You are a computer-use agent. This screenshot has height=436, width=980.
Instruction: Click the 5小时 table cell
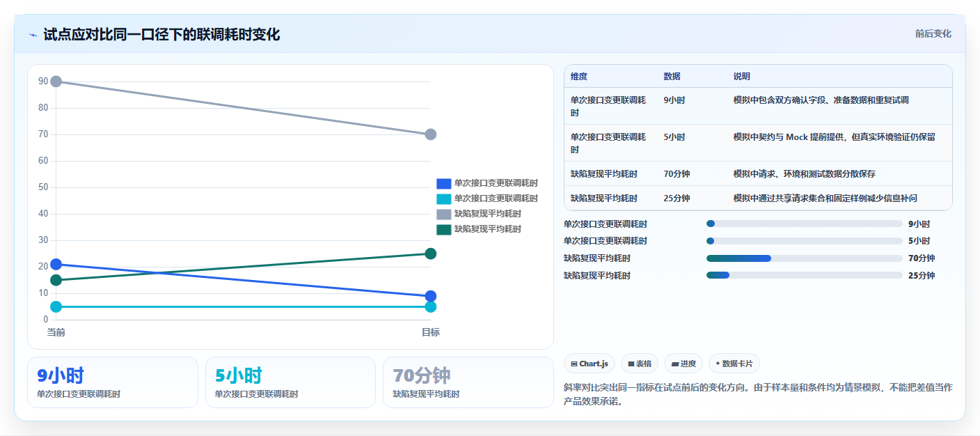674,137
